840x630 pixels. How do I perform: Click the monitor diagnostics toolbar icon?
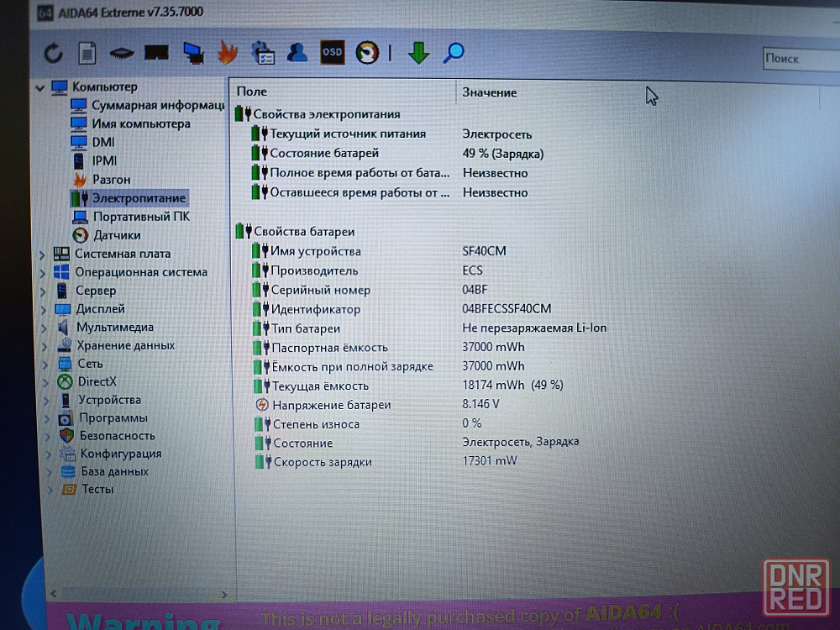coord(193,53)
